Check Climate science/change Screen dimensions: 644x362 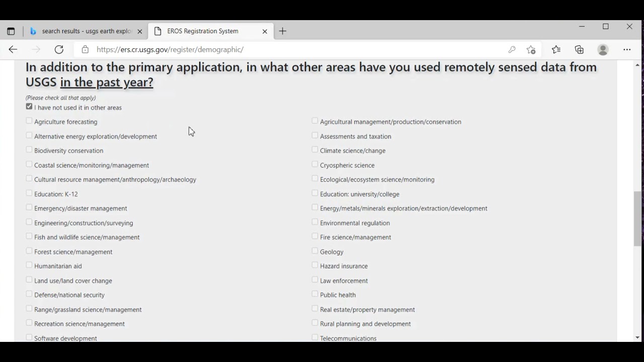click(x=315, y=149)
